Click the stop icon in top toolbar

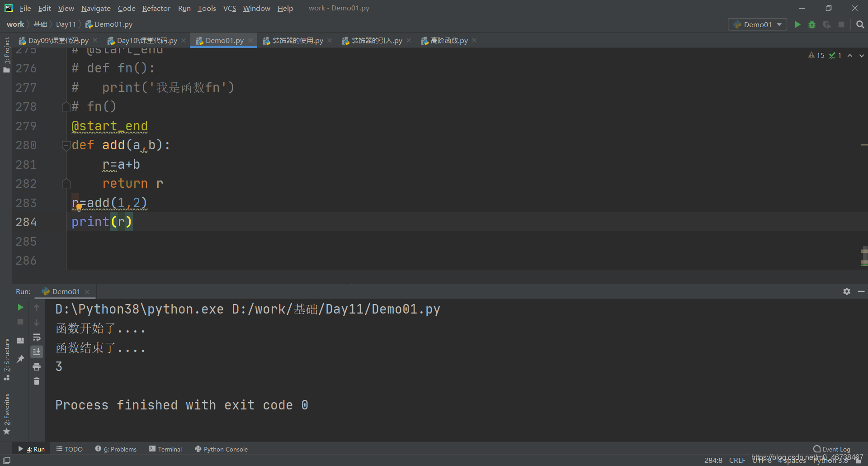tap(841, 24)
